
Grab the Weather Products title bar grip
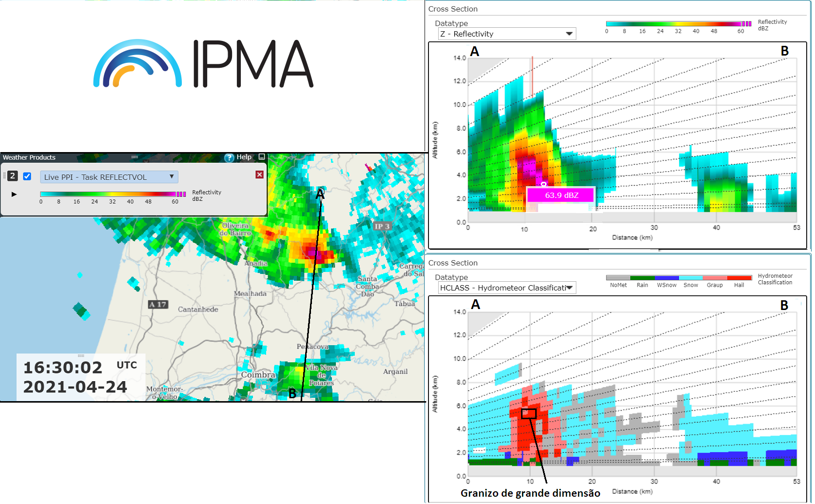click(x=135, y=157)
